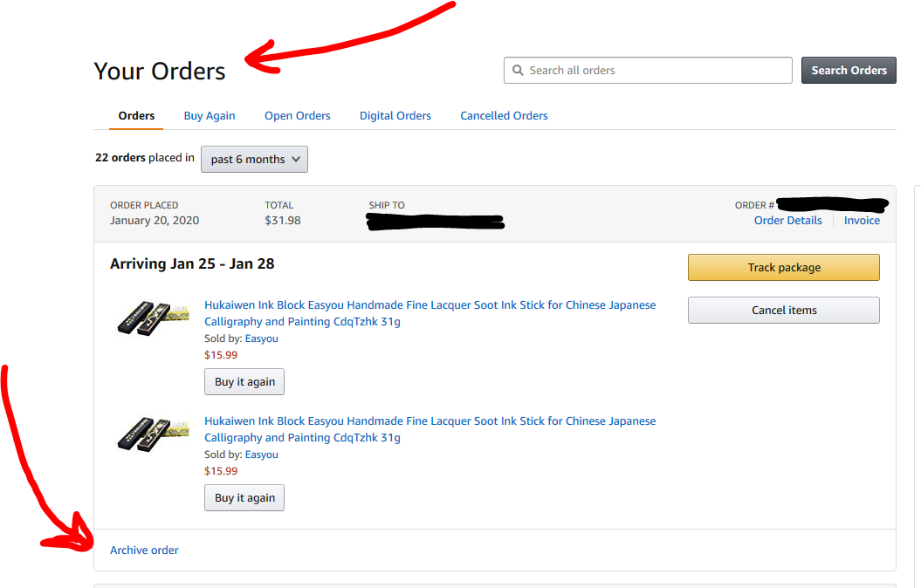The width and height of the screenshot is (921, 588).
Task: Open the Digital Orders tab
Action: (395, 116)
